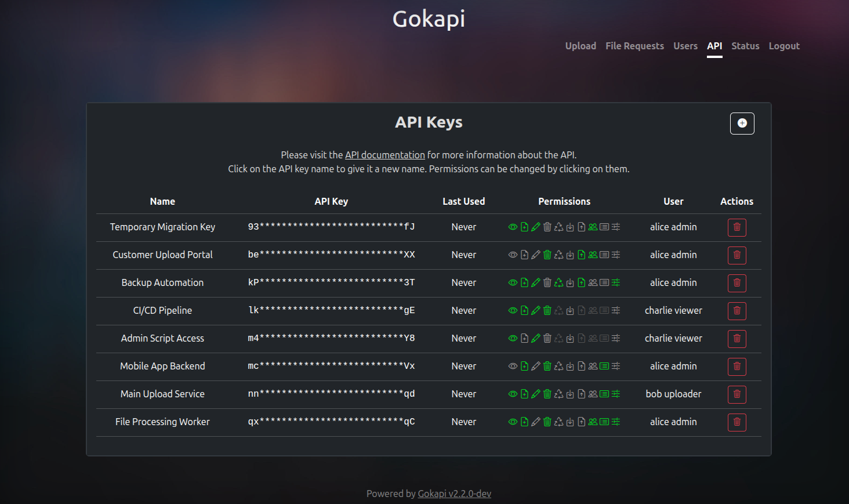Screen dimensions: 849x504
Task: Toggle delete trash permission in CI/CD Pipeline permissions
Action: click(x=547, y=310)
